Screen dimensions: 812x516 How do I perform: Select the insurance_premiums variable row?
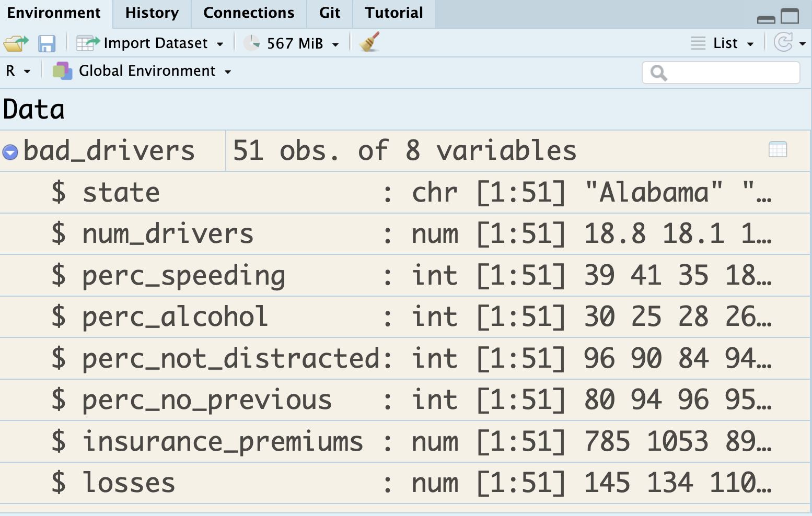[x=223, y=441]
